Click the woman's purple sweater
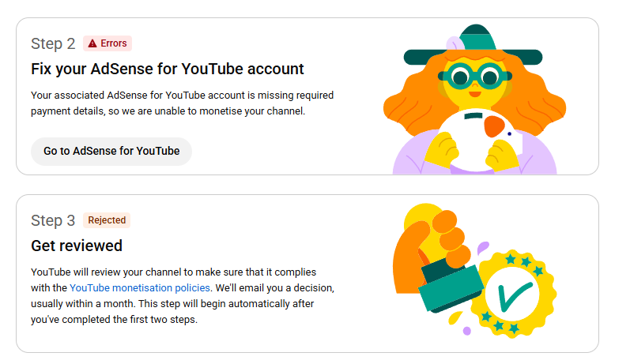 click(x=411, y=158)
